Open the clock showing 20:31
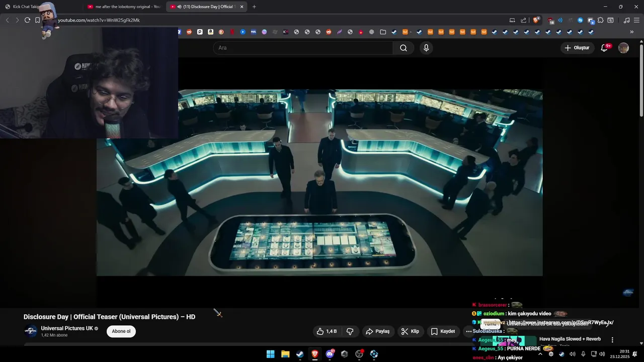Screen dimensions: 644x362 click(620, 354)
